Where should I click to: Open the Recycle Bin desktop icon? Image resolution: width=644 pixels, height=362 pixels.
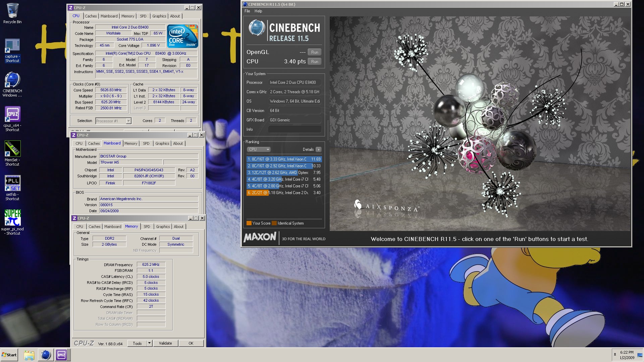click(12, 13)
